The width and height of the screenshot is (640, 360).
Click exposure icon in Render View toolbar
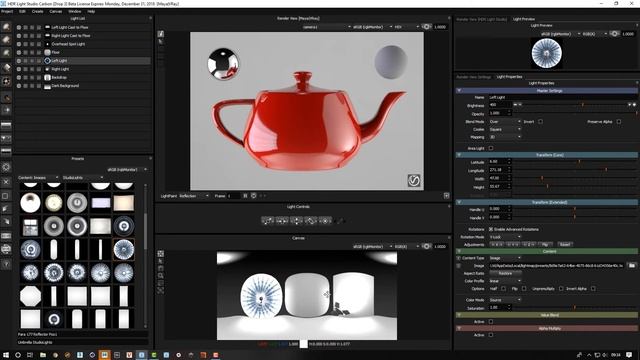coord(426,27)
